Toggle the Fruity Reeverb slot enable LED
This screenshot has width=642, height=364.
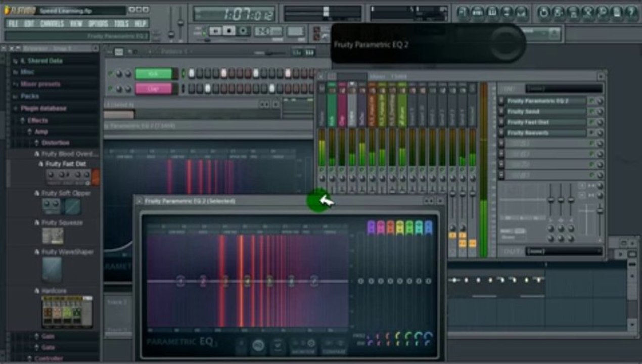(x=591, y=132)
